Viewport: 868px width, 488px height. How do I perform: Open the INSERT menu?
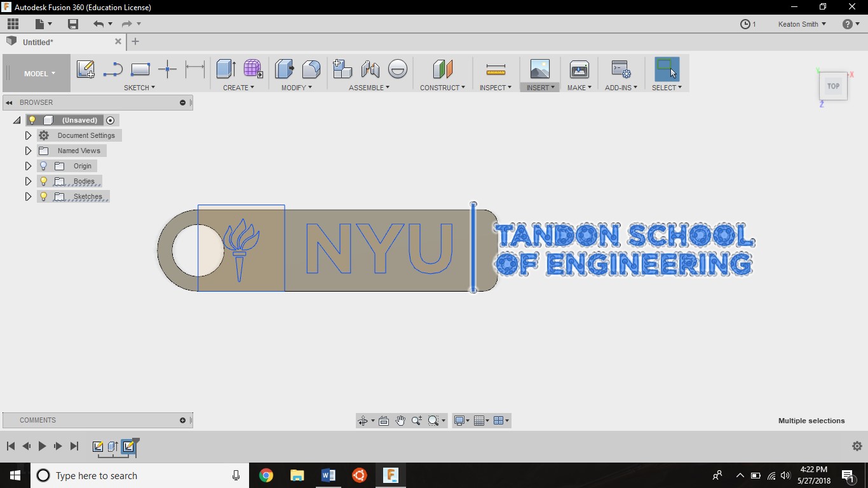point(541,88)
